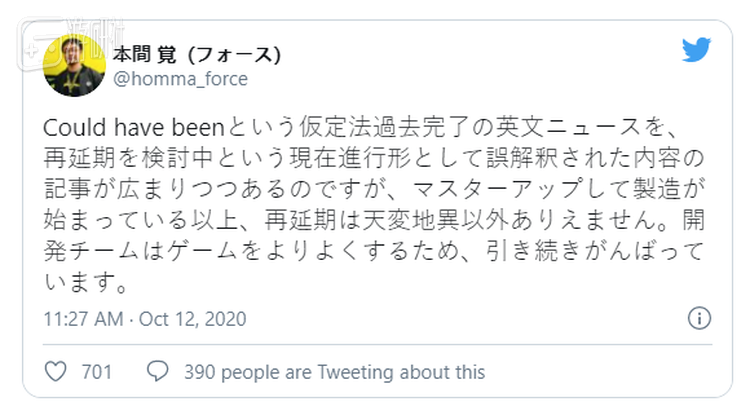Click the display name 本間 覚 (フォース)
Image resolution: width=750 pixels, height=415 pixels.
195,53
